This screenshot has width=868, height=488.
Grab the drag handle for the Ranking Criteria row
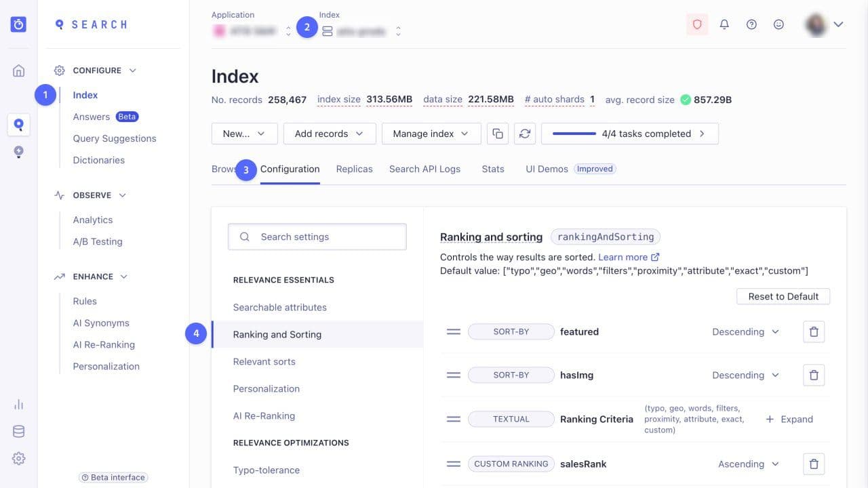pos(454,419)
